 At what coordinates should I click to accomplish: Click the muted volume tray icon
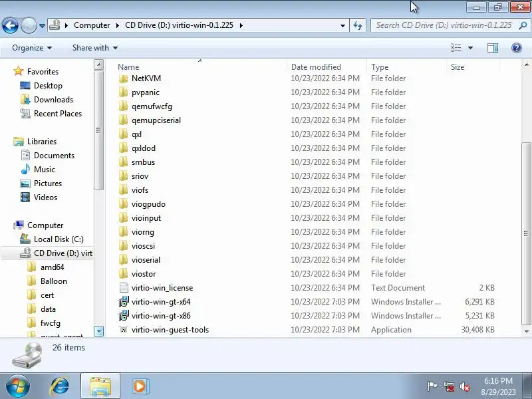(464, 386)
